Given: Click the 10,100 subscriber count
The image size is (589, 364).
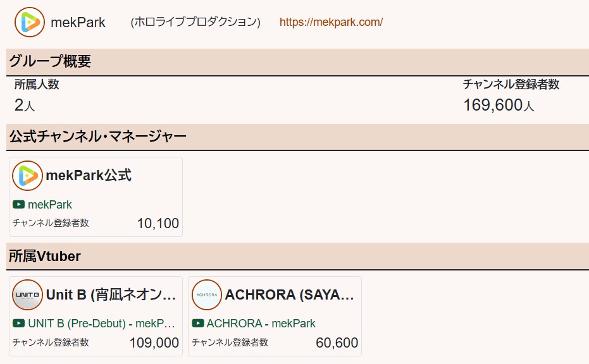Looking at the screenshot, I should 158,223.
